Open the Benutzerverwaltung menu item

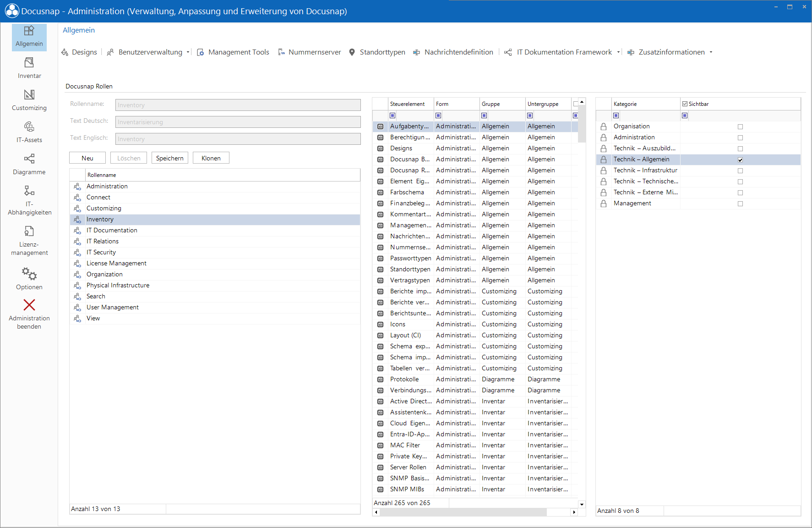coord(150,52)
